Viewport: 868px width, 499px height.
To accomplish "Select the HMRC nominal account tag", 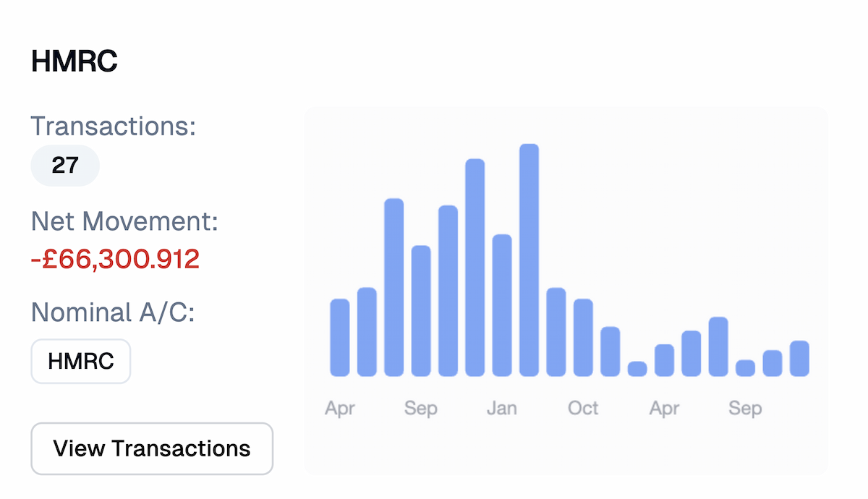I will point(80,361).
